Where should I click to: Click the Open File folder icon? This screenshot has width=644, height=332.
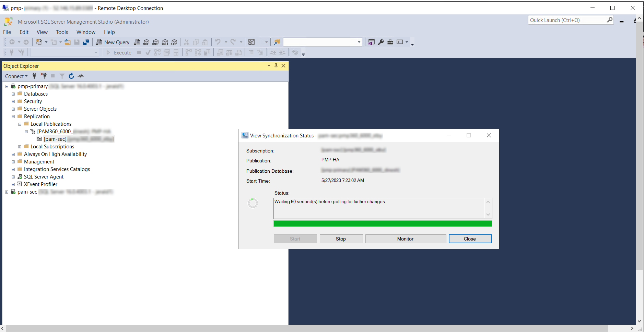pyautogui.click(x=68, y=42)
